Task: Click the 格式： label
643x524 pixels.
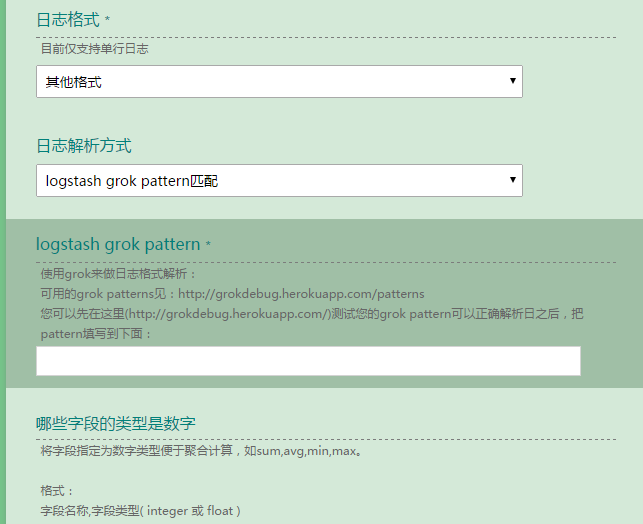Action: [58, 491]
